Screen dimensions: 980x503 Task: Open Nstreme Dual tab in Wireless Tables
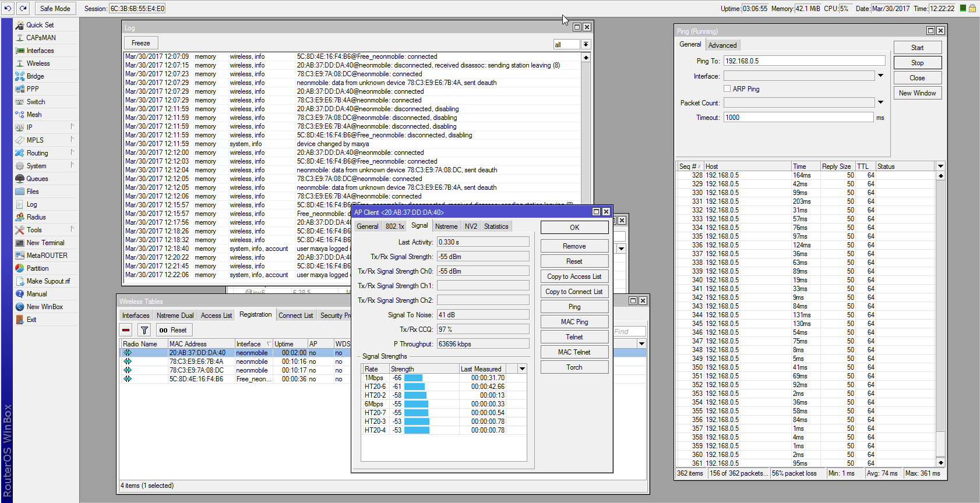175,316
